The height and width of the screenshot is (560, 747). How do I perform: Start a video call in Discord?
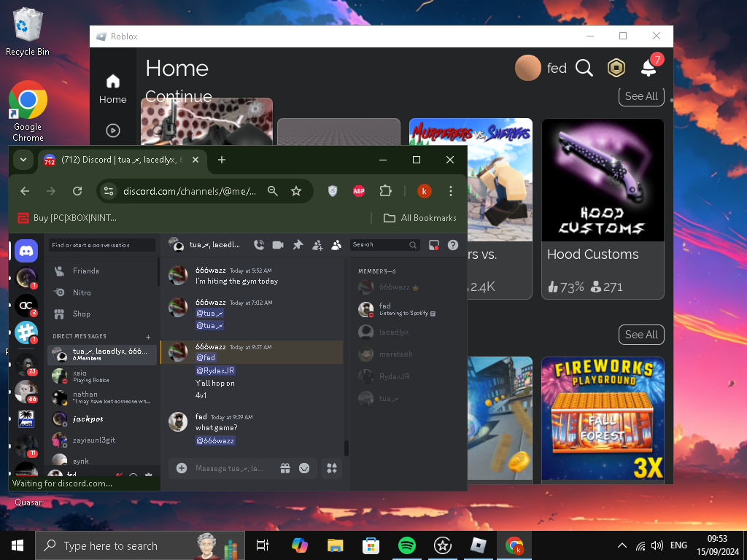pyautogui.click(x=278, y=245)
